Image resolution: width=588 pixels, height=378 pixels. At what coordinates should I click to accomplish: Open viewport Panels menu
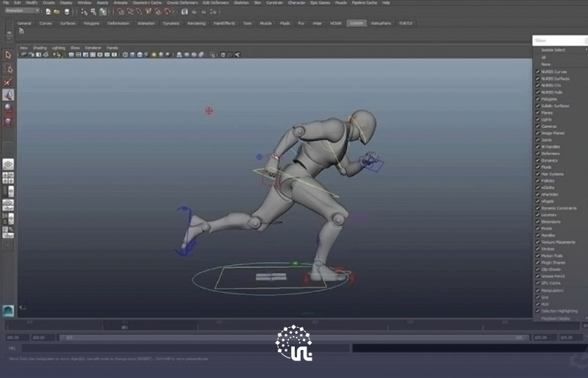click(112, 48)
